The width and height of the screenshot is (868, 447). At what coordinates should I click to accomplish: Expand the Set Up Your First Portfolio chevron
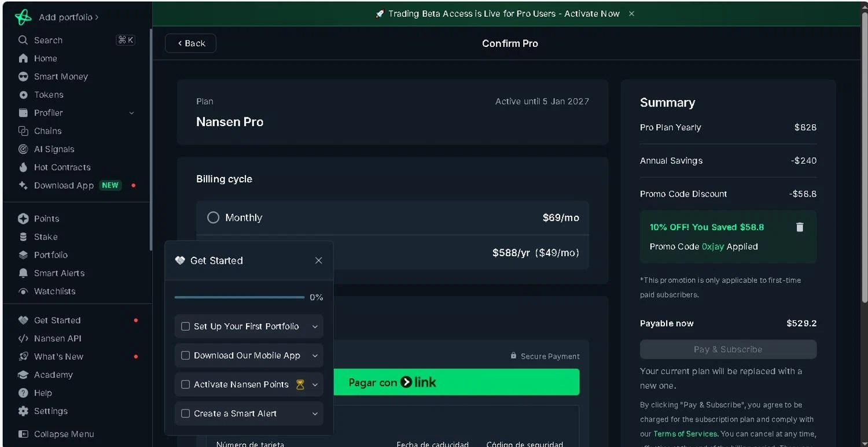tap(315, 327)
